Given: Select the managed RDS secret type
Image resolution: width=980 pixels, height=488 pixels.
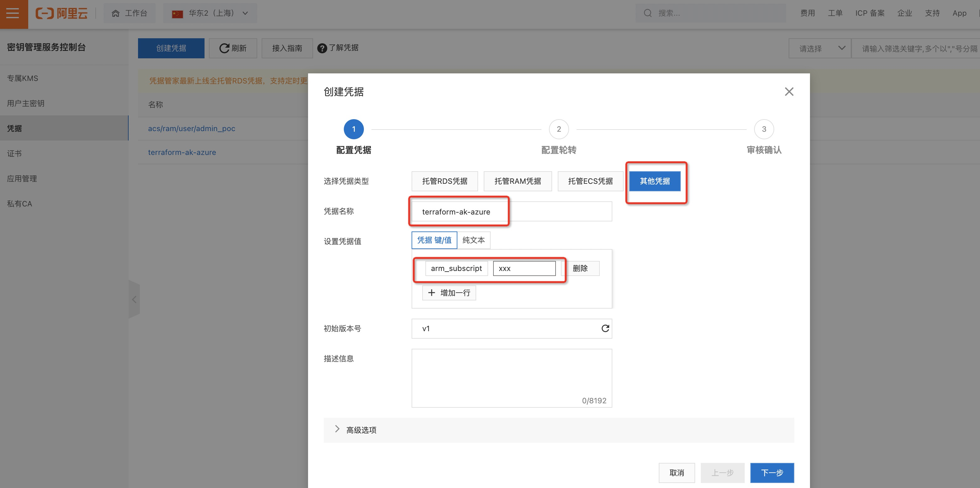Looking at the screenshot, I should pos(444,181).
